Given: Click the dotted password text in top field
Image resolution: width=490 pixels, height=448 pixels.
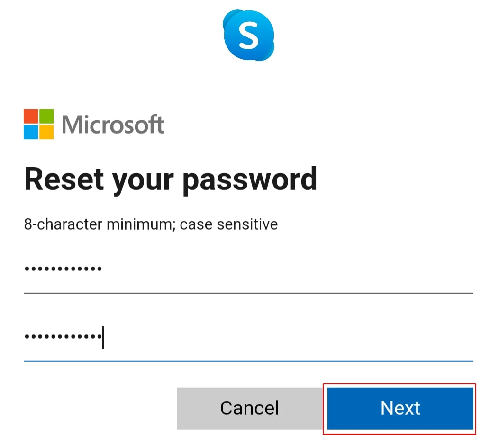Looking at the screenshot, I should [63, 268].
